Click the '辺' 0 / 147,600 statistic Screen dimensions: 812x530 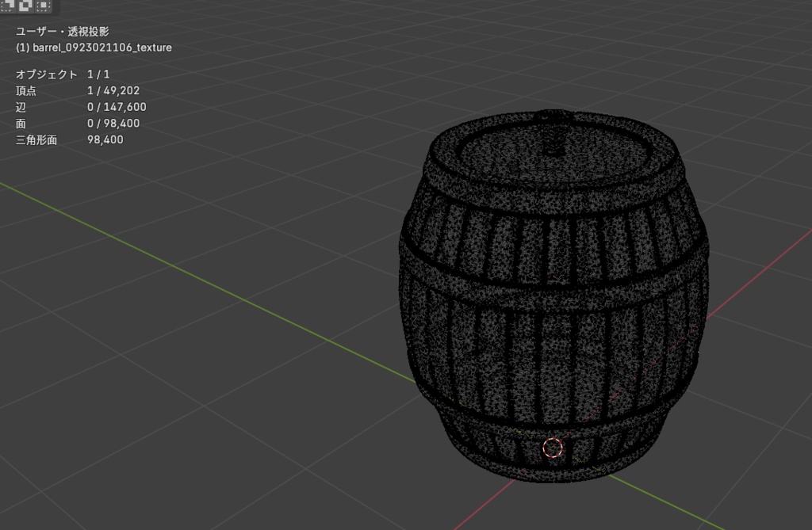(x=81, y=107)
